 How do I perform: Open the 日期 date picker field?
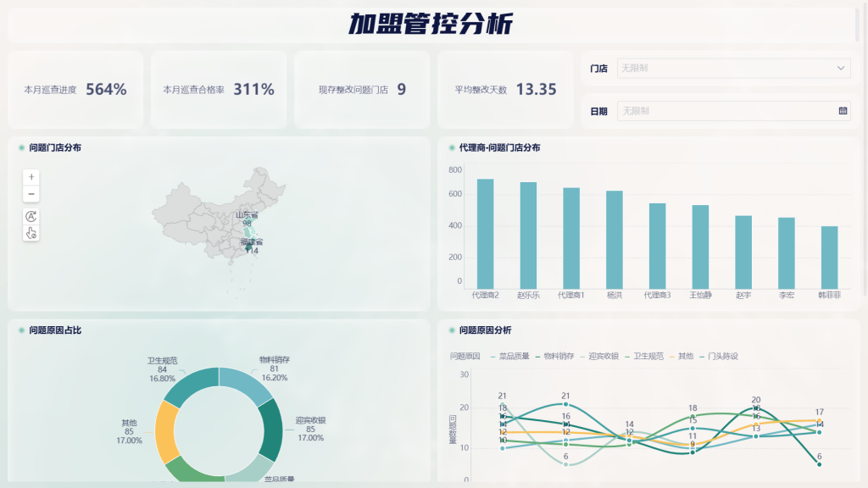point(725,111)
